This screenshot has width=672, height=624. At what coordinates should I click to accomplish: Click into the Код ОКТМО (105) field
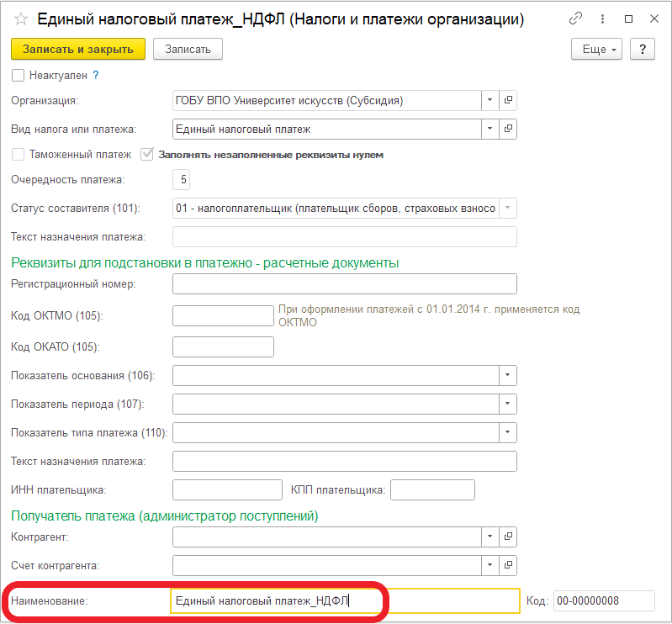pyautogui.click(x=223, y=316)
